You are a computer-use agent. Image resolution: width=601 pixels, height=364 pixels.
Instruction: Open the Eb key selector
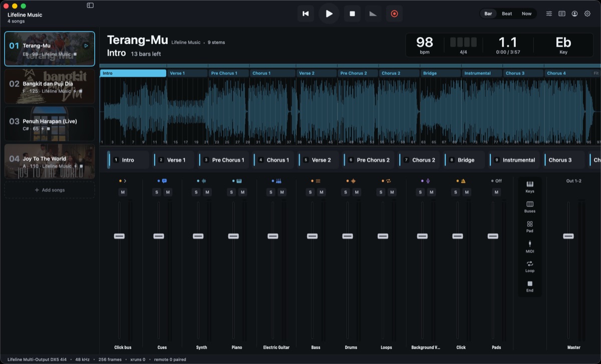pyautogui.click(x=563, y=45)
